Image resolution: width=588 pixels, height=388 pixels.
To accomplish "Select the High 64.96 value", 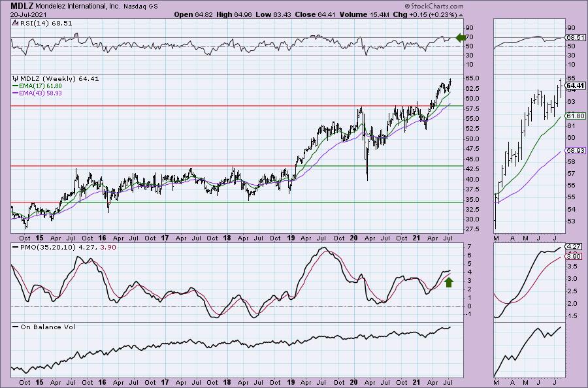I will click(234, 14).
